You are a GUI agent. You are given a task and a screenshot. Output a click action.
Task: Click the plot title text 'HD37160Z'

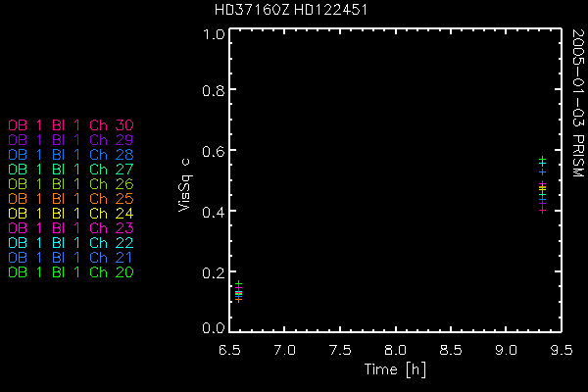click(x=252, y=10)
